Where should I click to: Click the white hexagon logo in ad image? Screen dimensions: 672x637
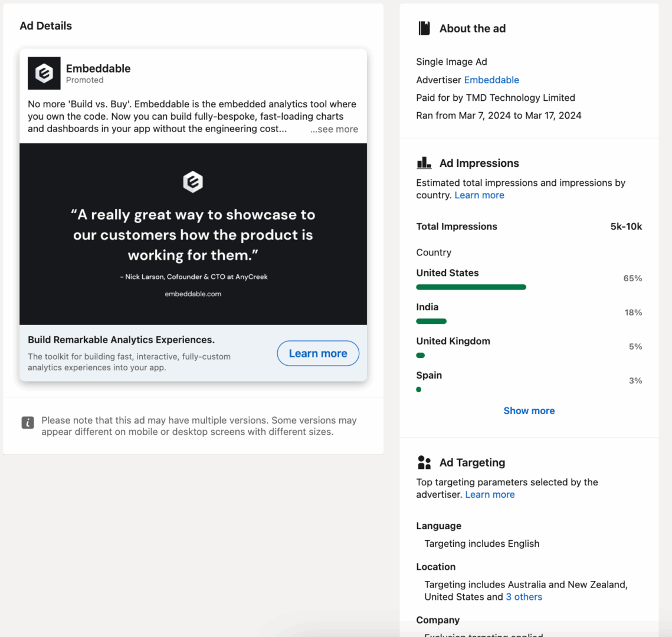193,182
